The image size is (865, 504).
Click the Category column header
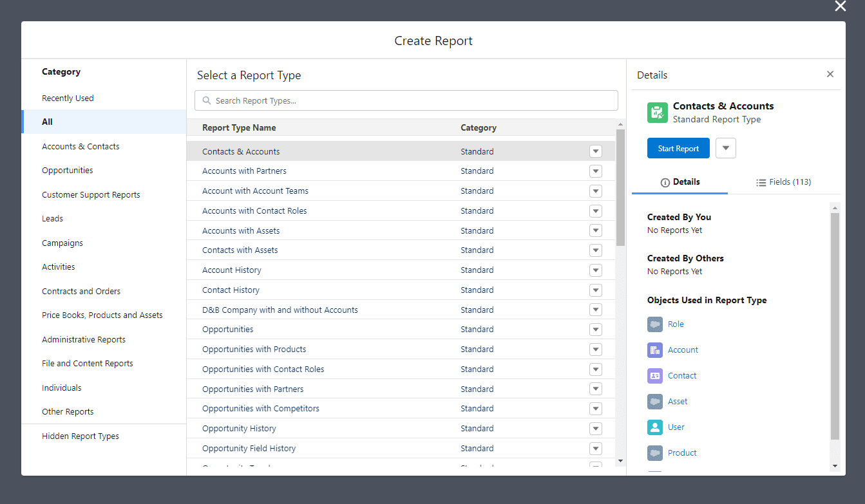tap(479, 128)
